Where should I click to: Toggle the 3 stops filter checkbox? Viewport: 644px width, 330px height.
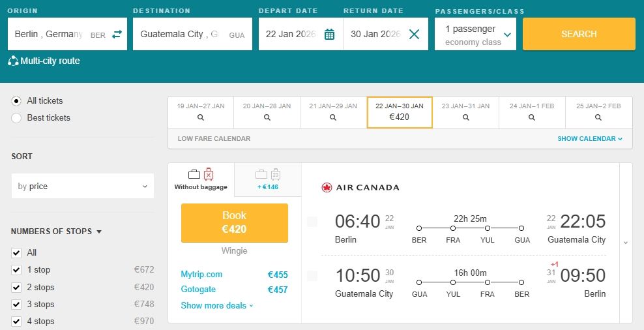pyautogui.click(x=16, y=305)
